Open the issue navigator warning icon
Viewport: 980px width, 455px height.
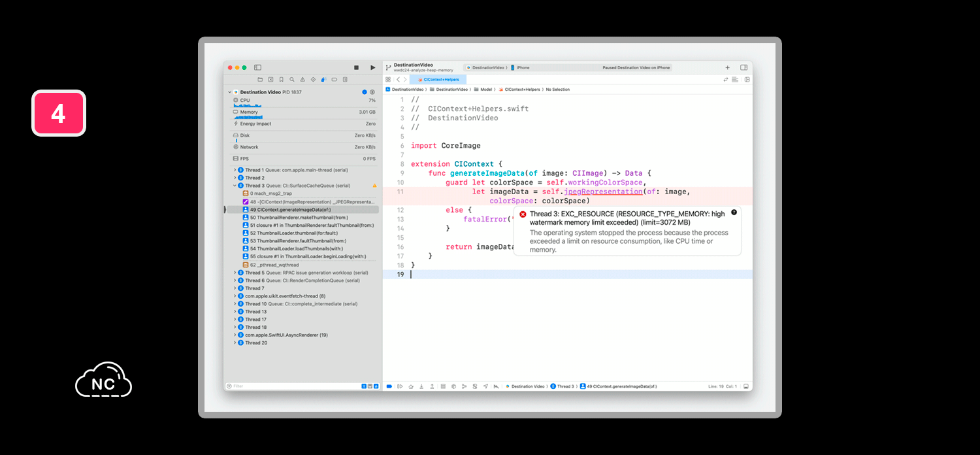[x=302, y=79]
